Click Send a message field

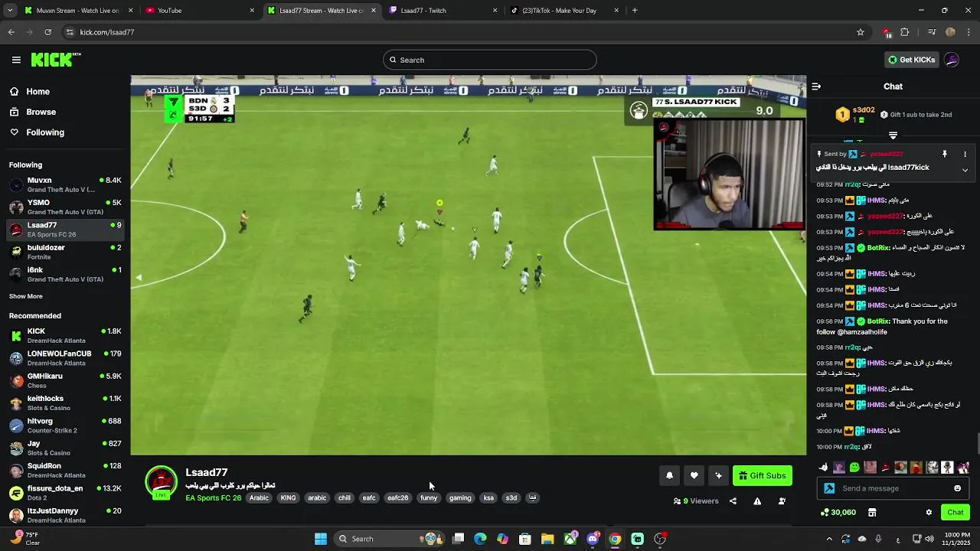click(x=893, y=488)
